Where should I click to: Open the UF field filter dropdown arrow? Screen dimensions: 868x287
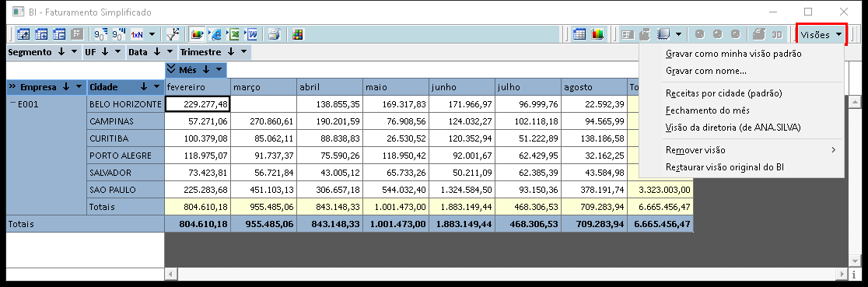117,52
